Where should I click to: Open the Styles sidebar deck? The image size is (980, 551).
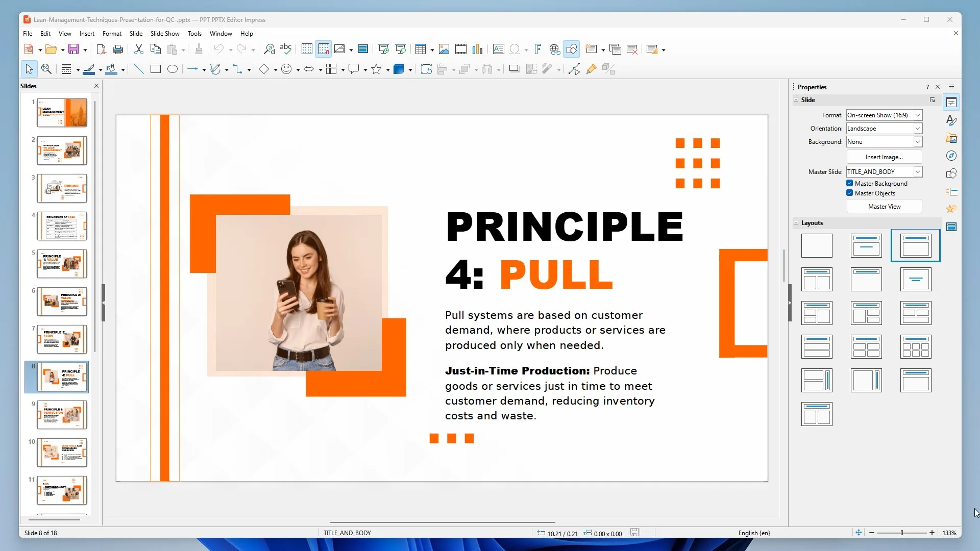point(951,120)
